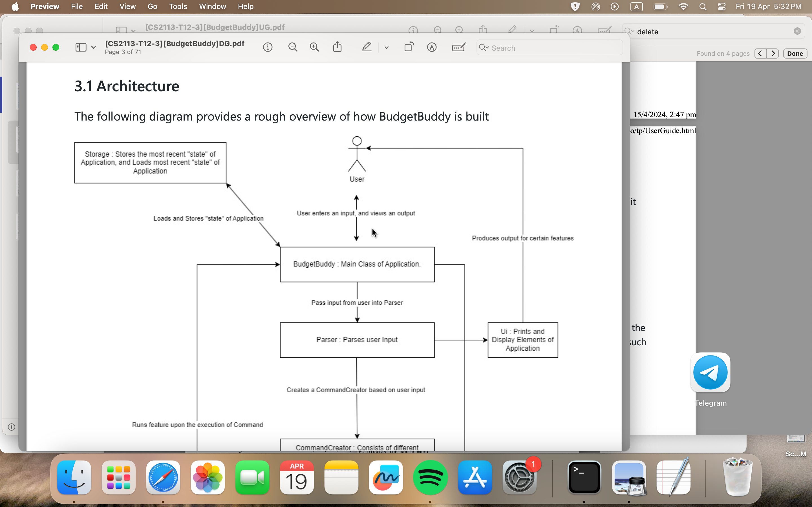Expand the search options magnifier dropdown

click(484, 48)
